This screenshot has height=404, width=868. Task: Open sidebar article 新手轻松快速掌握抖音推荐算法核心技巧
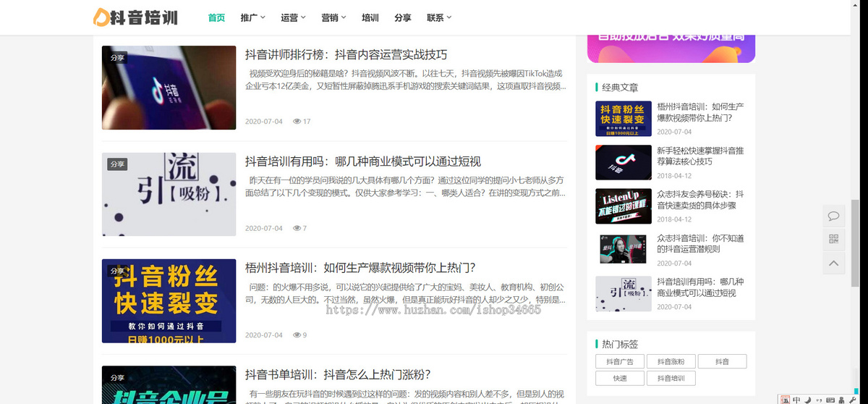click(x=700, y=156)
